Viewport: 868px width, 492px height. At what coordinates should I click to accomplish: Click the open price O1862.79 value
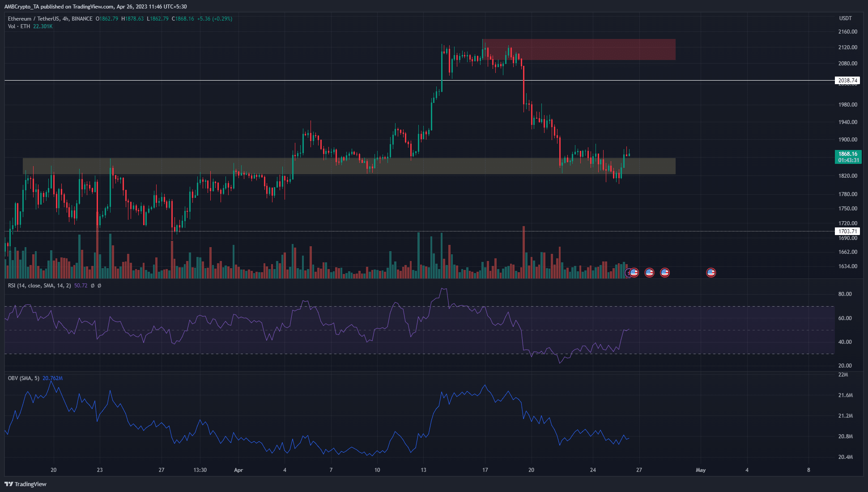[x=107, y=19]
